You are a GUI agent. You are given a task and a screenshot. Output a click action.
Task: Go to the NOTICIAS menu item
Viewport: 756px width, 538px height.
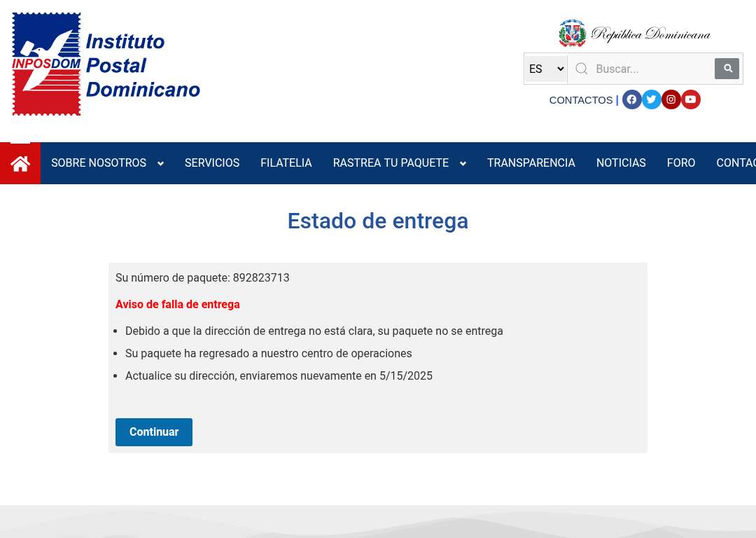click(621, 163)
